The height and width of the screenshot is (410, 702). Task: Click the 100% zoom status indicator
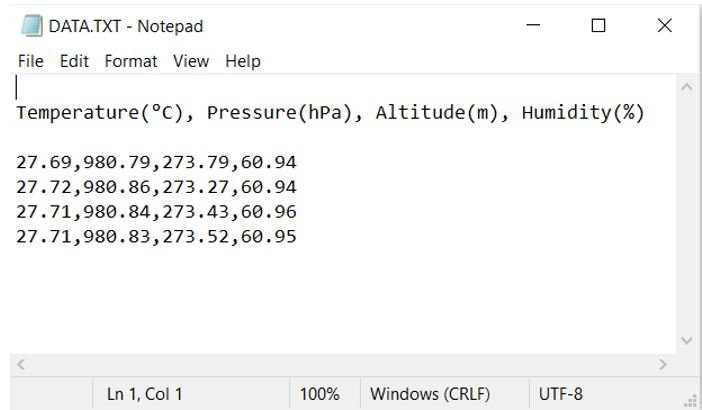319,394
